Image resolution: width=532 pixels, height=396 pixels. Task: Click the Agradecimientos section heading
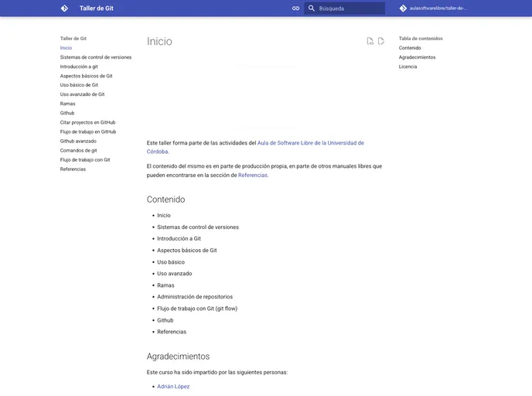(178, 357)
